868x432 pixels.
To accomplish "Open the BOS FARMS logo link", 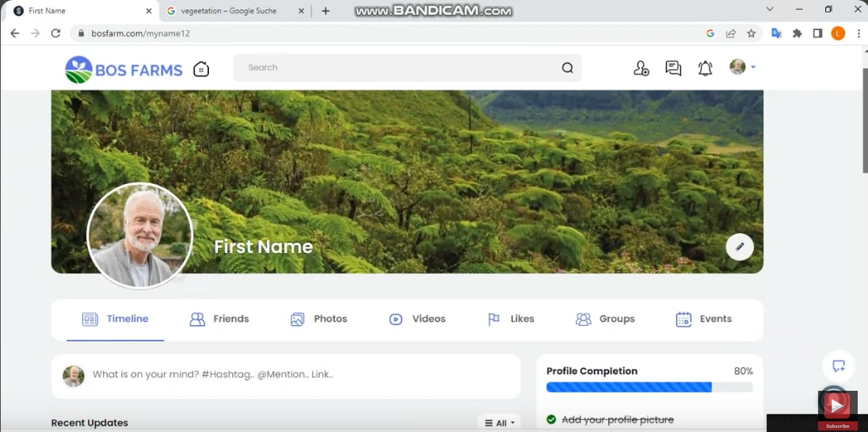I will coord(124,70).
